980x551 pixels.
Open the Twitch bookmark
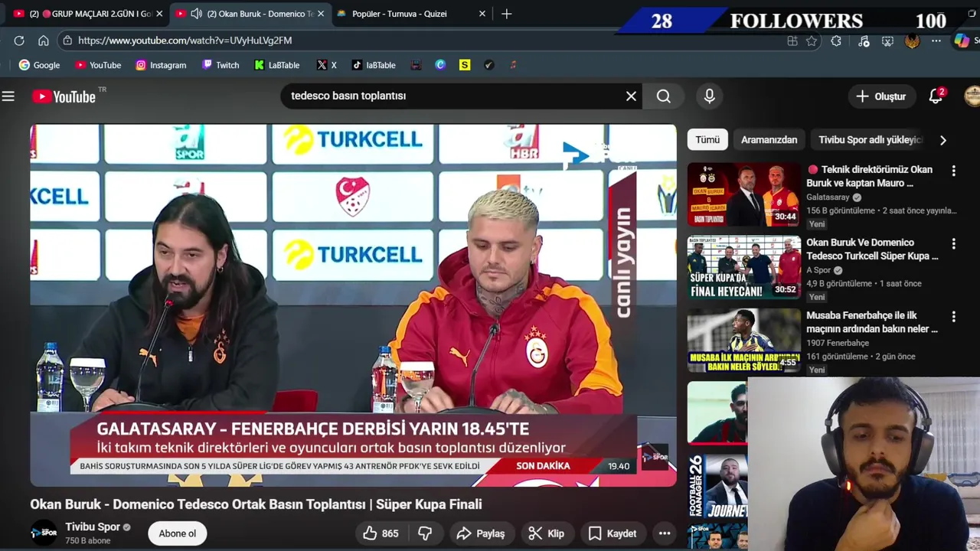click(220, 65)
